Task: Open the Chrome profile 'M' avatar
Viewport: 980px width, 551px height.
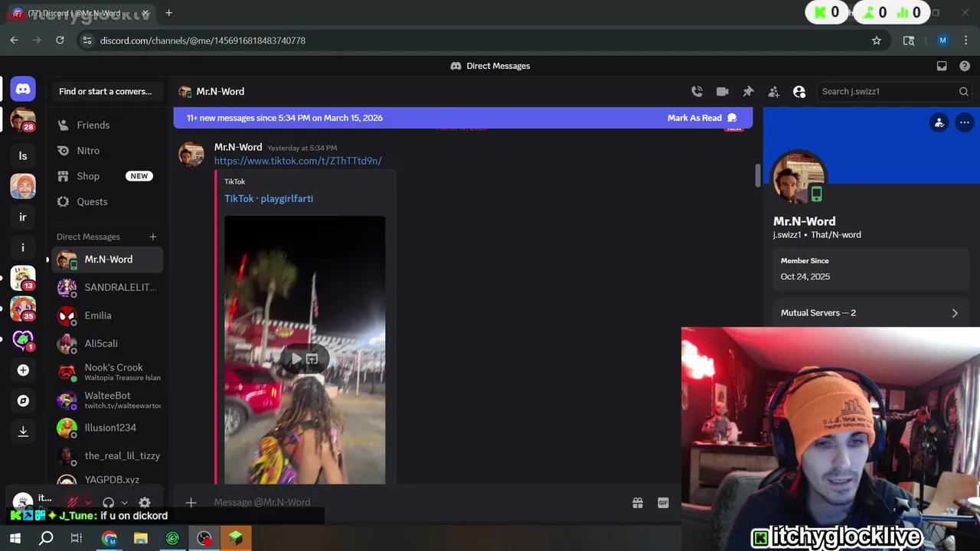Action: coord(942,41)
